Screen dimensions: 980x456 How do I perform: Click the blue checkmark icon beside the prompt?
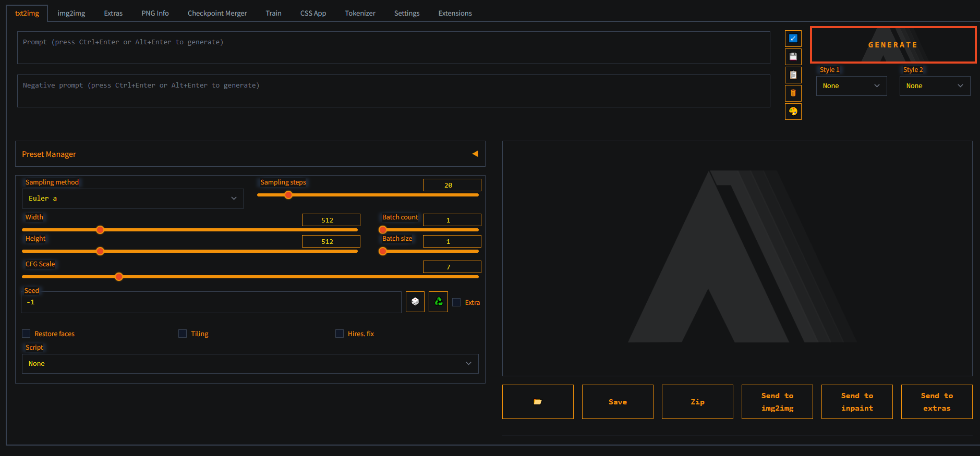pyautogui.click(x=793, y=39)
